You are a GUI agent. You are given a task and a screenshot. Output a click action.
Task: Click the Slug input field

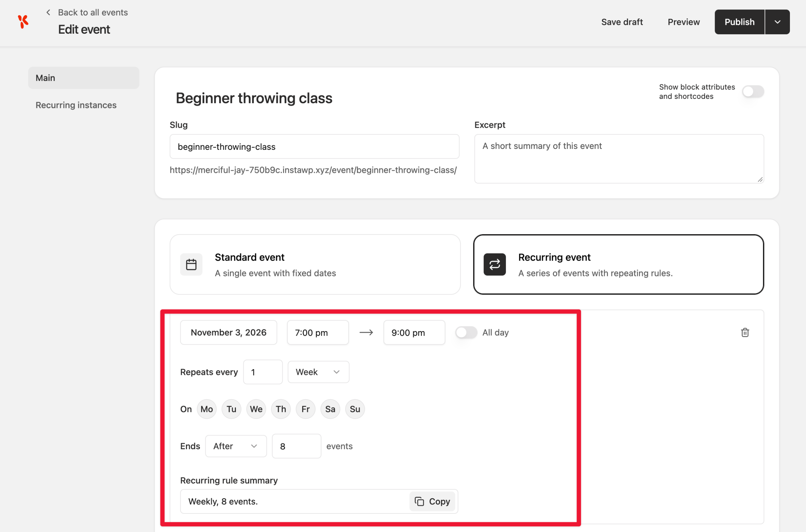coord(315,147)
